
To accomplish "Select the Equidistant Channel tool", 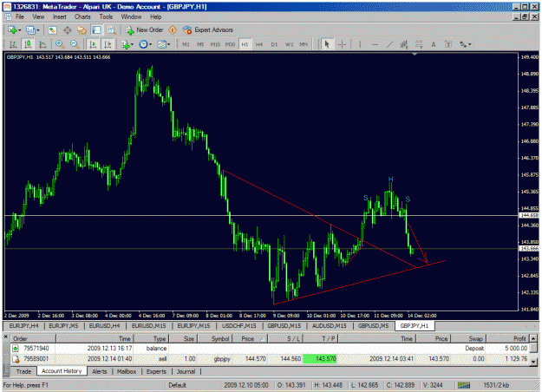I will [404, 44].
